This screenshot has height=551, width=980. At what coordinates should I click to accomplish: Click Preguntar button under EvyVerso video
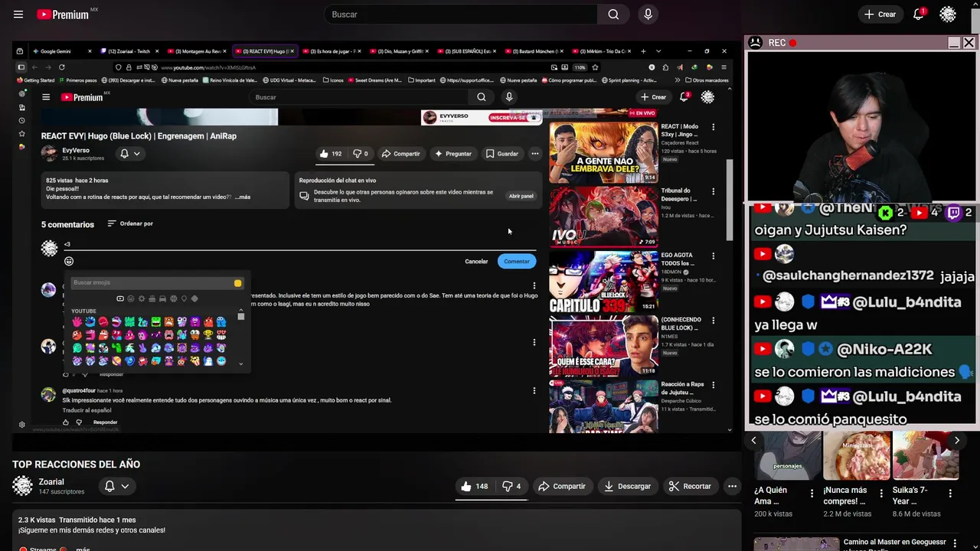452,154
